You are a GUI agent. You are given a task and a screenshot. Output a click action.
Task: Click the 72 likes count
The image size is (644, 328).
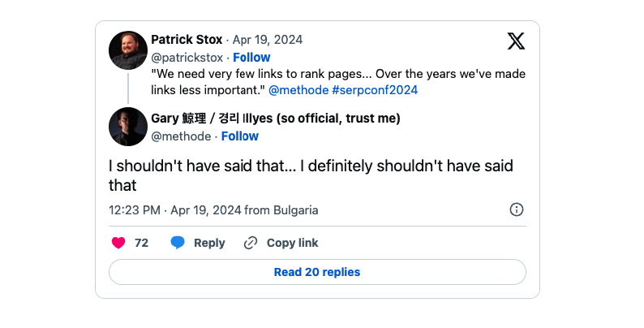pos(141,243)
